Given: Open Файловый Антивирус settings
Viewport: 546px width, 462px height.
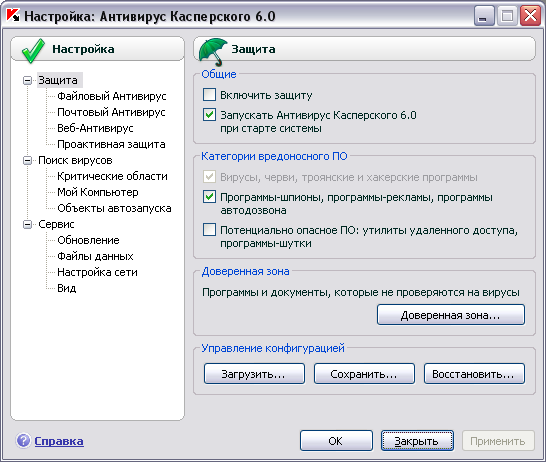Looking at the screenshot, I should (111, 96).
